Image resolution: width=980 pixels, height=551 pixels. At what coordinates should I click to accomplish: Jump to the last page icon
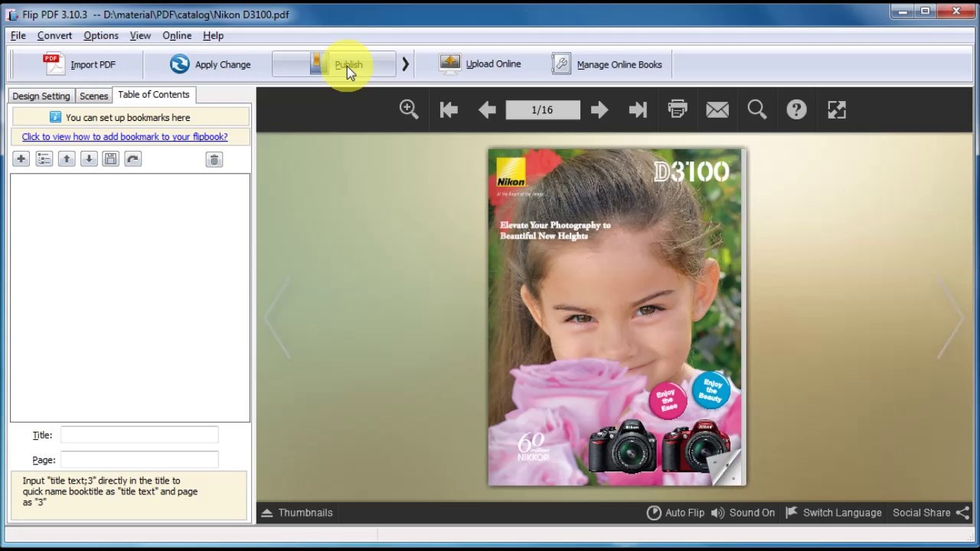tap(638, 110)
